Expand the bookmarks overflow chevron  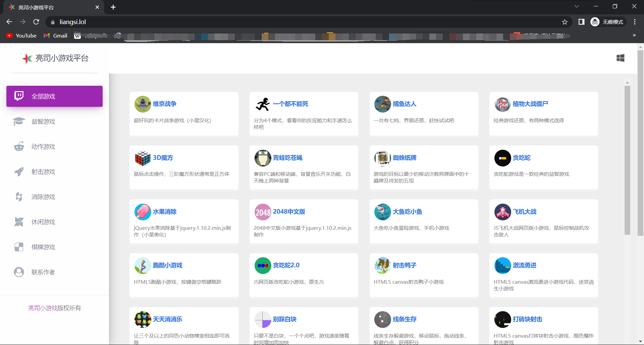(634, 36)
